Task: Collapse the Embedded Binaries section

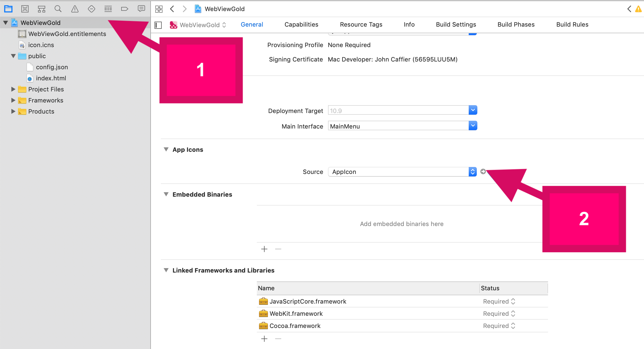Action: (x=166, y=194)
